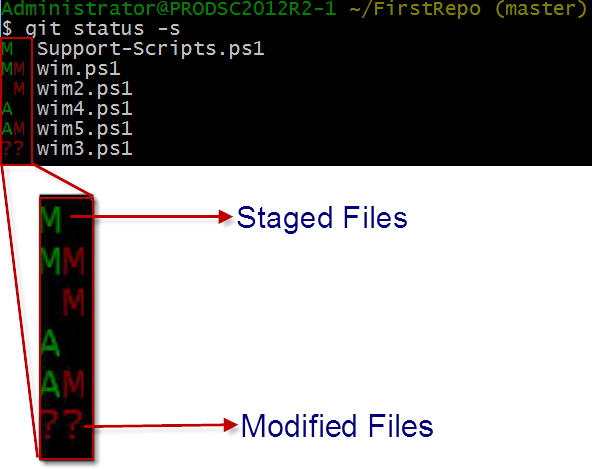The image size is (592, 469).
Task: Click enlarged green M at top of zoom box
Action: click(x=51, y=219)
